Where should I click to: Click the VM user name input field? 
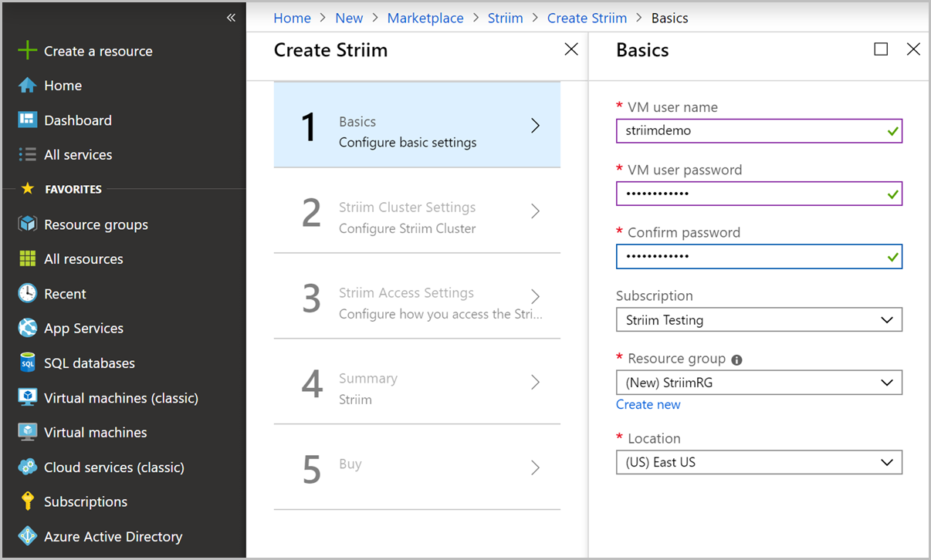[759, 130]
